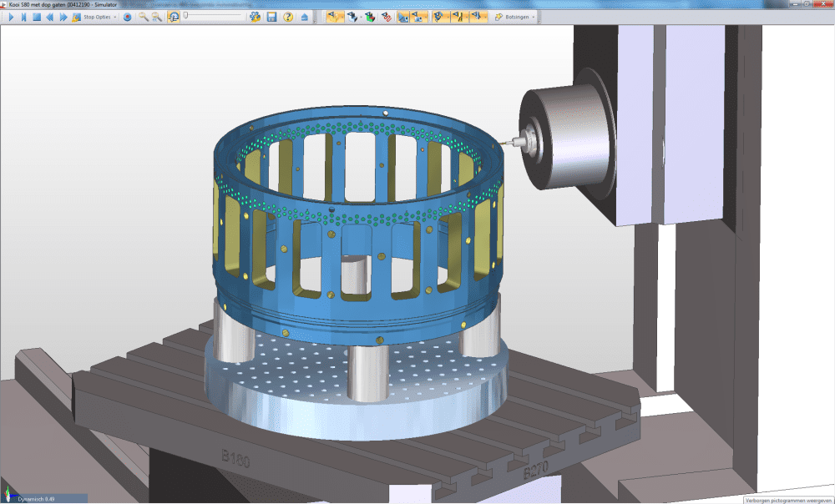Click the blue cage workpiece model

point(358,224)
